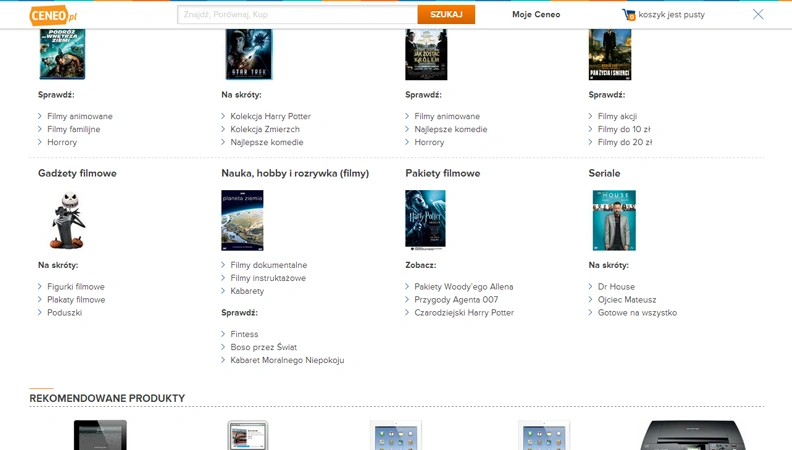Screen dimensions: 792x450
Task: Select Filmy do 10 zł link
Action: pyautogui.click(x=624, y=129)
